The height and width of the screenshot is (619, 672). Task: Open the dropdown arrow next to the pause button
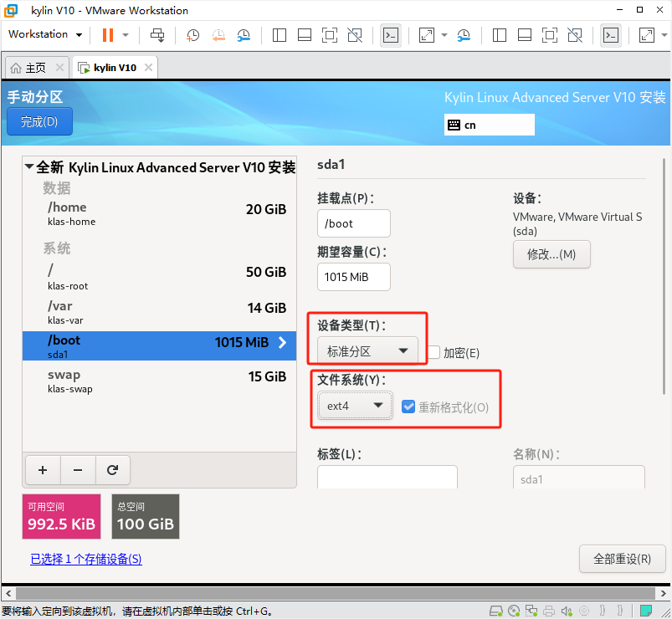(x=126, y=35)
